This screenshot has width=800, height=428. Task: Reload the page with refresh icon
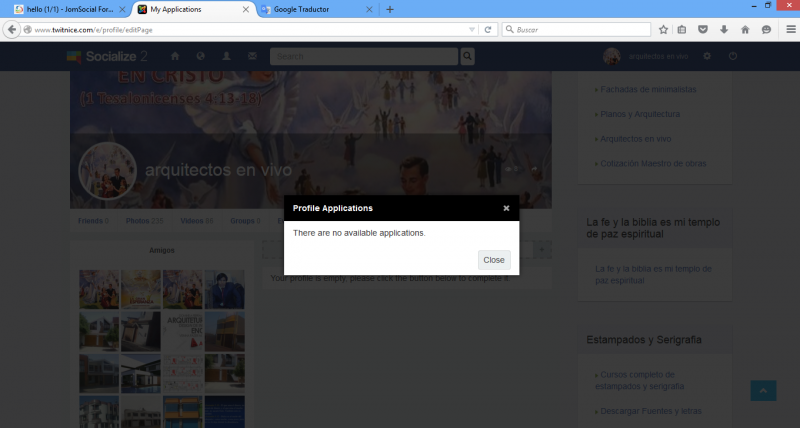pos(488,30)
